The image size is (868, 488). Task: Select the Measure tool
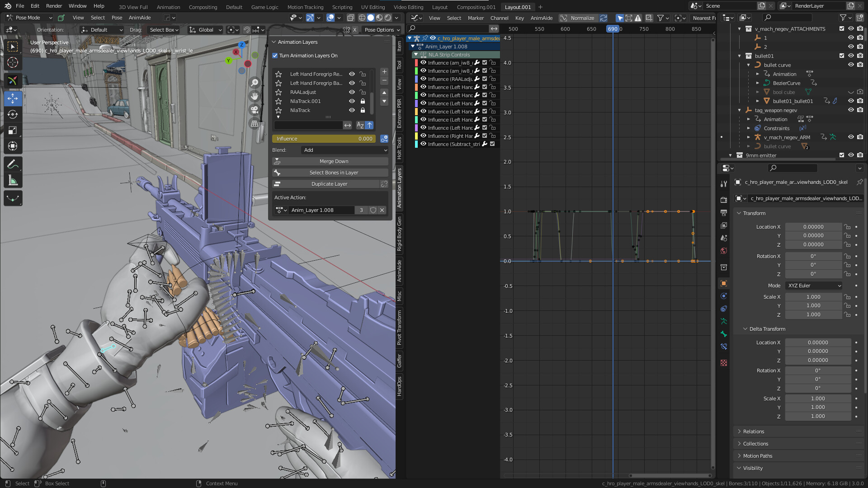click(x=13, y=179)
